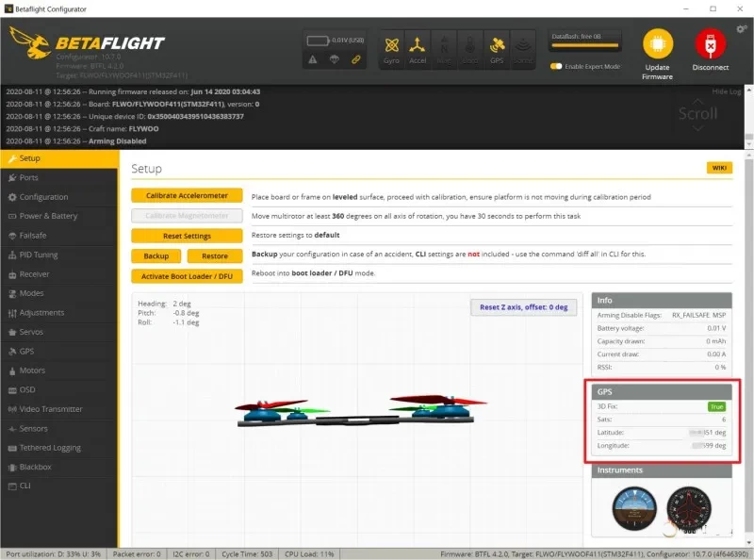Click the GPS icon in the sidebar
This screenshot has height=560, width=754.
12,352
